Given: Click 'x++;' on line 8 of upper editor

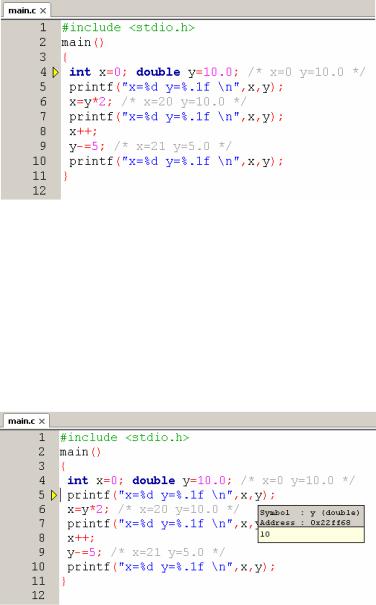Looking at the screenshot, I should (83, 132).
